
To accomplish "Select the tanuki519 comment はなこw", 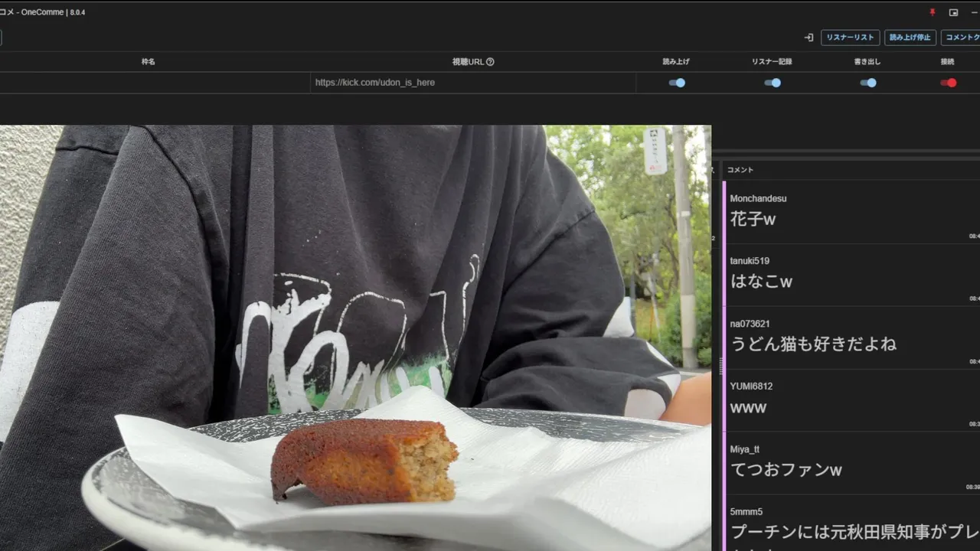I will (851, 275).
